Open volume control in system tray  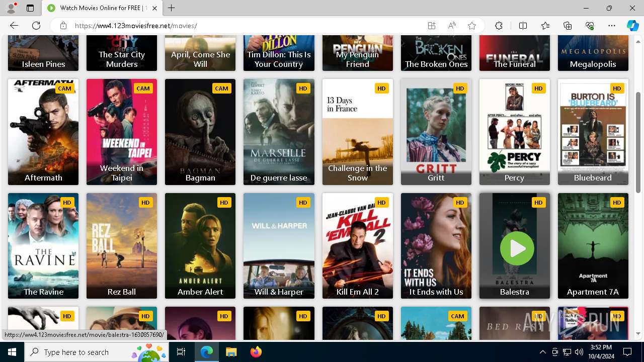pyautogui.click(x=579, y=352)
